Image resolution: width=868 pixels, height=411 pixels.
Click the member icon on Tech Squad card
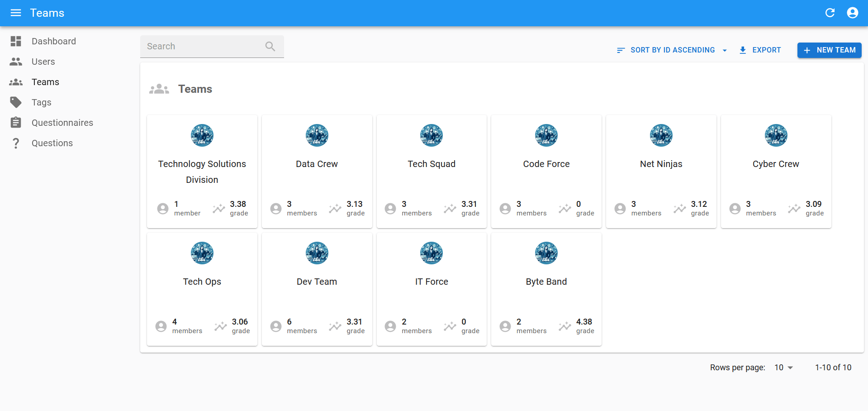tap(390, 209)
